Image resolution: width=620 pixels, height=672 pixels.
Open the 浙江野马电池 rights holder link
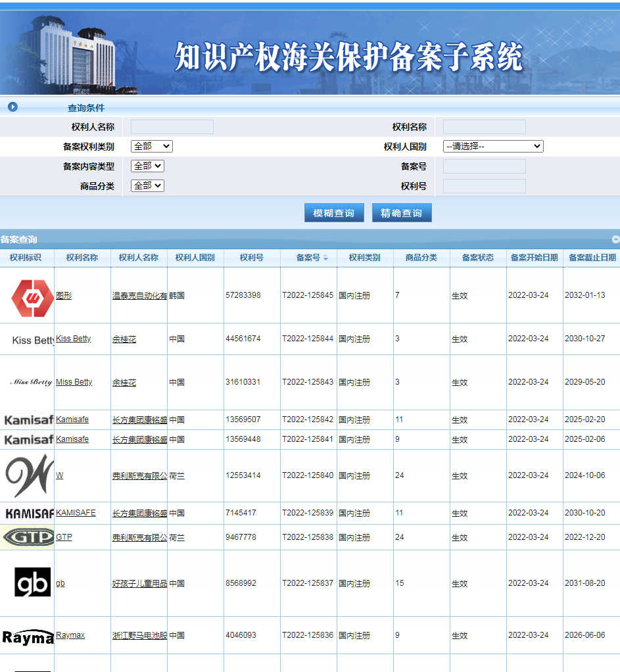[139, 636]
